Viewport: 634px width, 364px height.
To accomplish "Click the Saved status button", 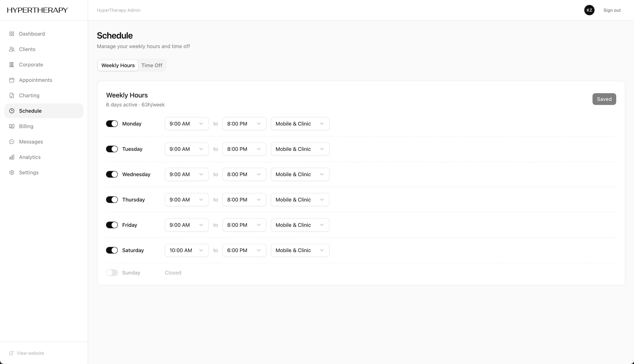I will tap(604, 99).
